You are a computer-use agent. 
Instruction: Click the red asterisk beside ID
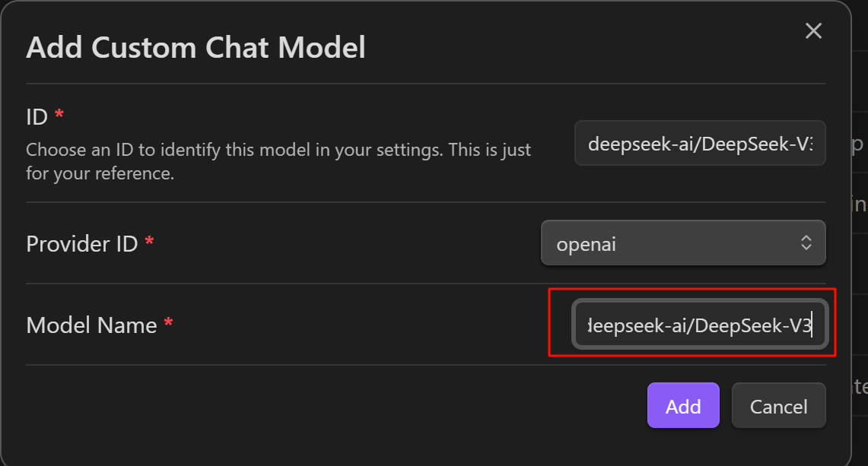(59, 116)
